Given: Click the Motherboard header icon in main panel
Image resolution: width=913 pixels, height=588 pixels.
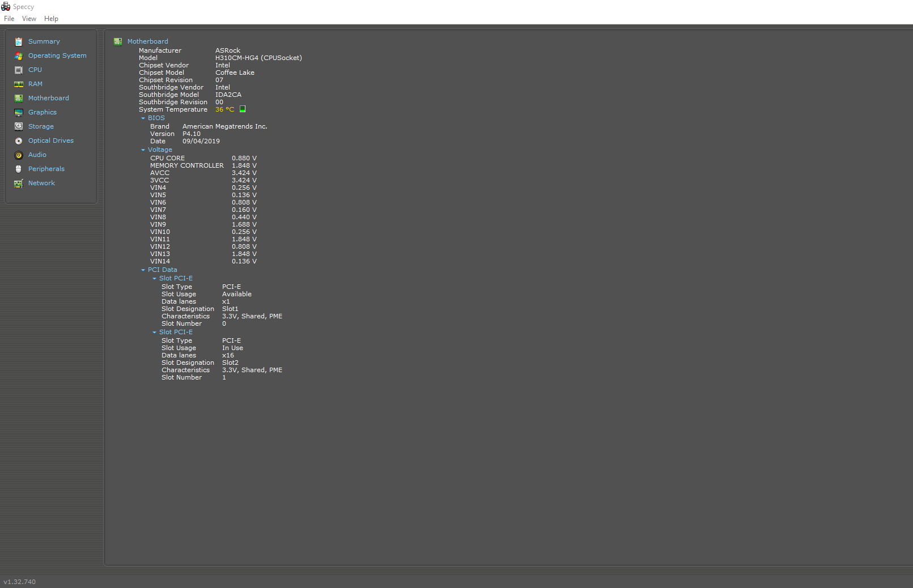Looking at the screenshot, I should pyautogui.click(x=118, y=41).
